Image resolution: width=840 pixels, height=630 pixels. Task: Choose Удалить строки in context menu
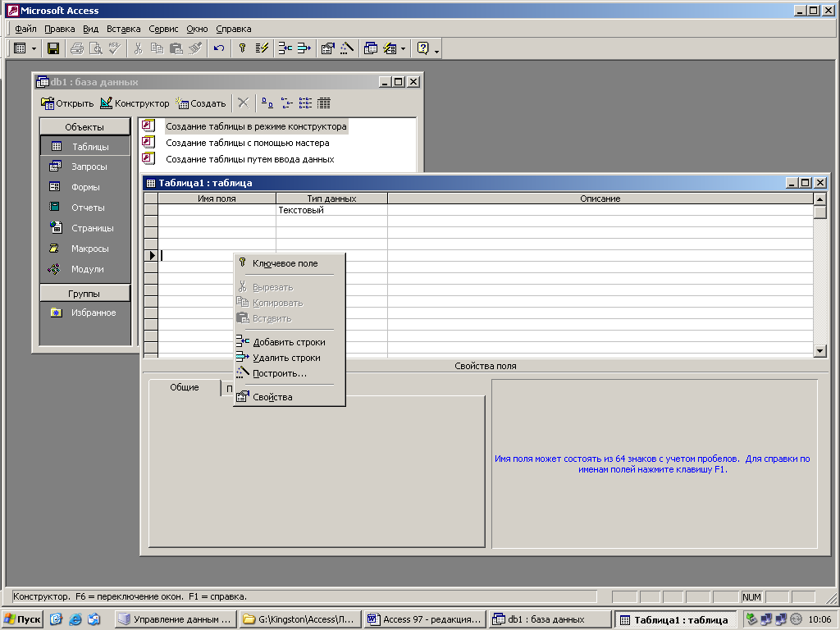point(290,358)
